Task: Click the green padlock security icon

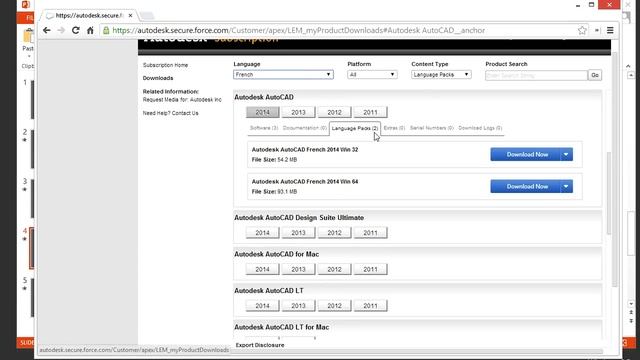Action: [106, 30]
